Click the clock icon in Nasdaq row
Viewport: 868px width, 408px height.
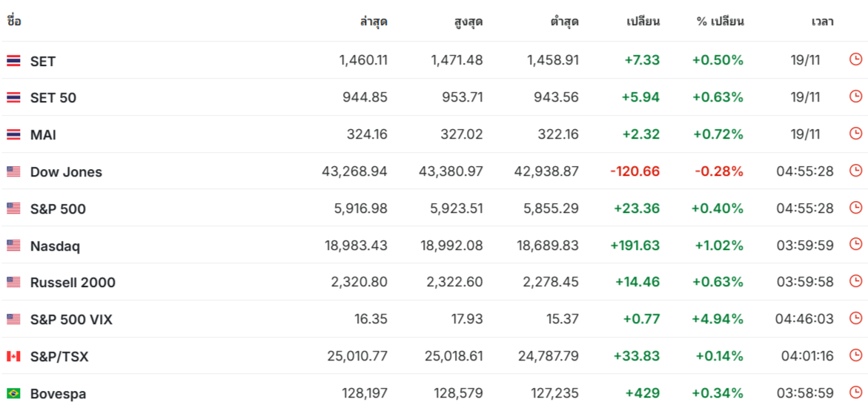point(855,244)
